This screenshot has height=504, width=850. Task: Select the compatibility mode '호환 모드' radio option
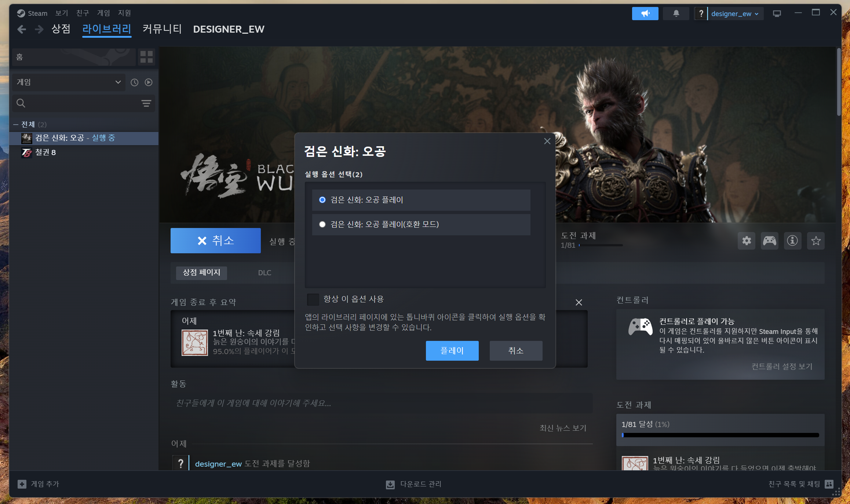[322, 224]
